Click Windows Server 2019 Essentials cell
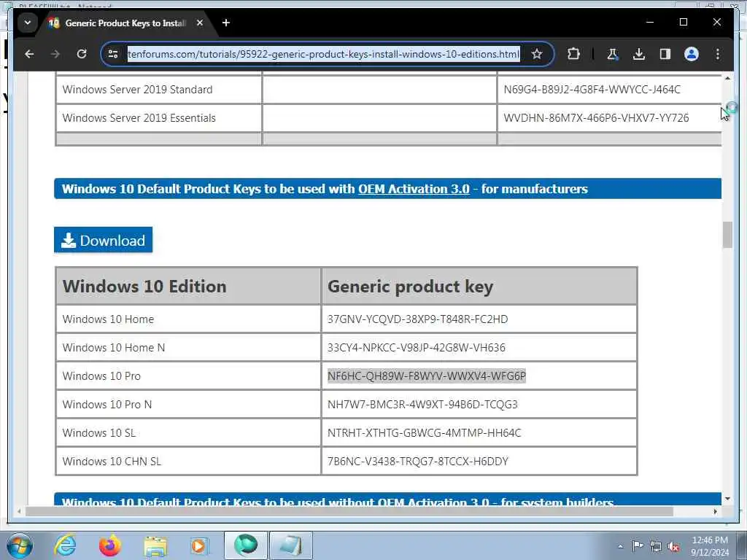The width and height of the screenshot is (747, 560). point(158,118)
